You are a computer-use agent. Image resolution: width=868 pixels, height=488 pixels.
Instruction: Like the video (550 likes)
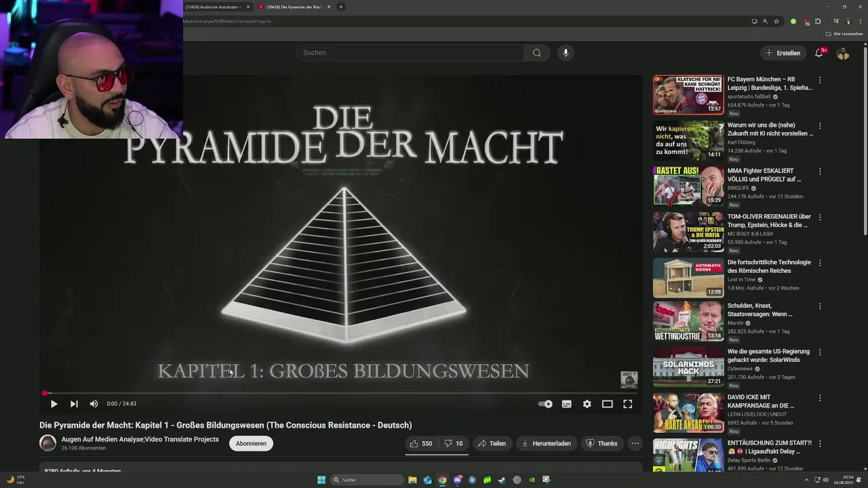(x=421, y=443)
